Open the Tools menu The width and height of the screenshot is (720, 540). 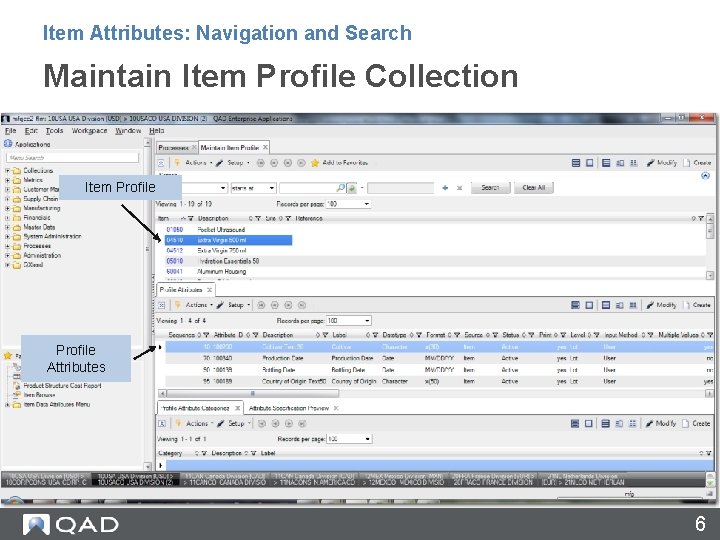tap(54, 131)
